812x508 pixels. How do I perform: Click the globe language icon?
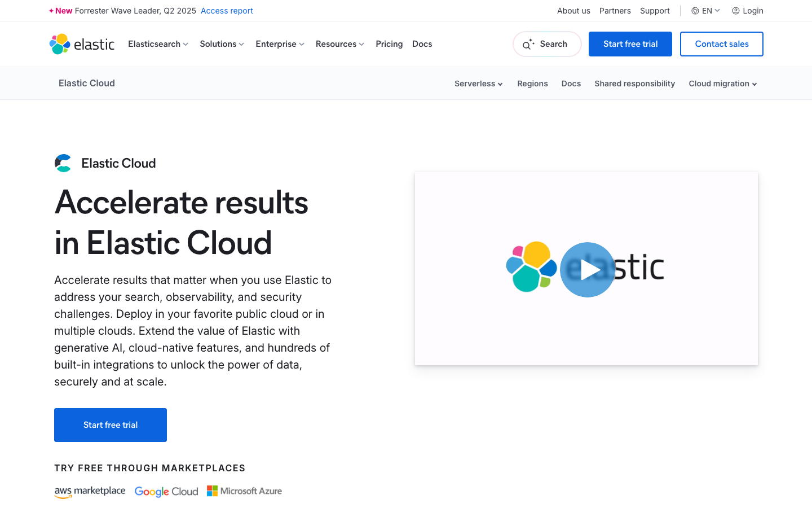click(x=695, y=11)
